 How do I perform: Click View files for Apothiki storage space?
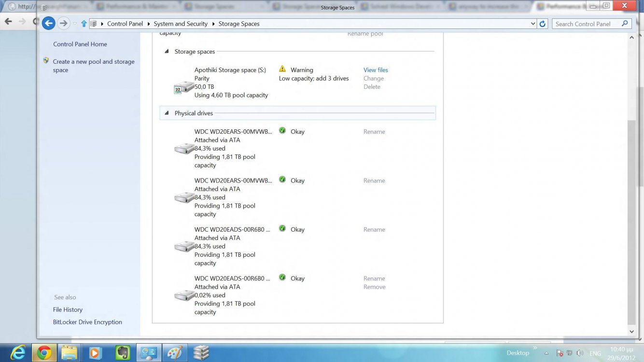point(376,70)
